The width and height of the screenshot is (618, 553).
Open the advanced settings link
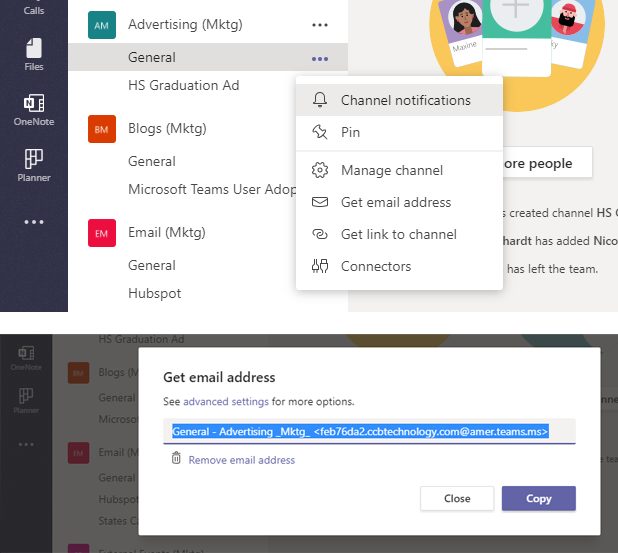point(226,401)
